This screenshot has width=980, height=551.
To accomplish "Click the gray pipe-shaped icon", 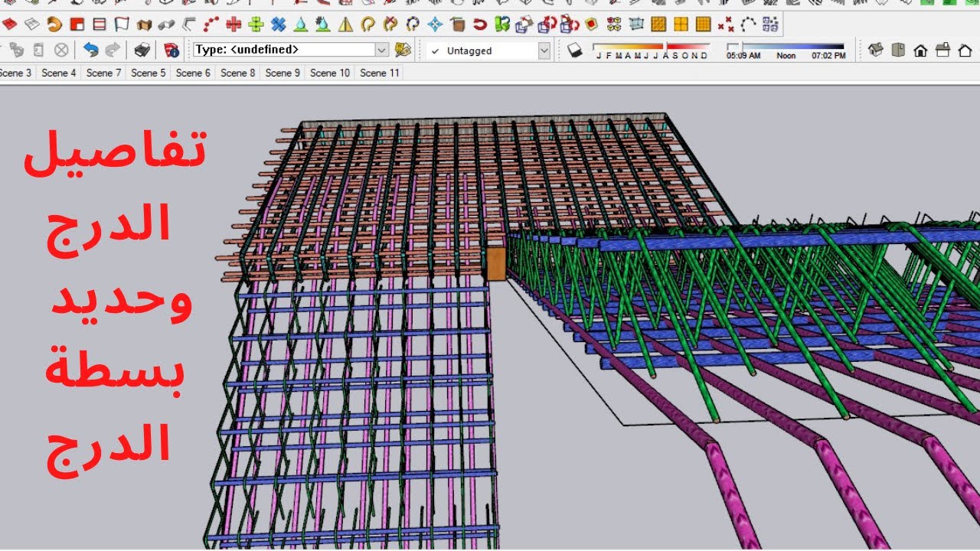I will pos(167,24).
